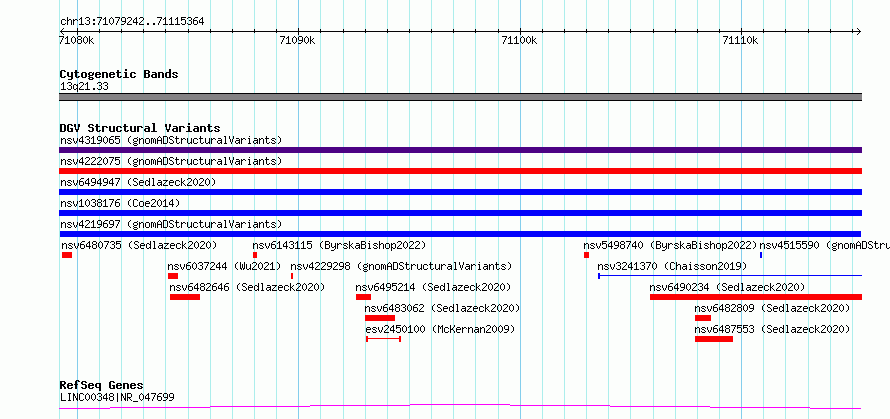Screen dimensions: 890x419
Task: Click the red nsv6037244 feature block
Action: click(x=173, y=276)
